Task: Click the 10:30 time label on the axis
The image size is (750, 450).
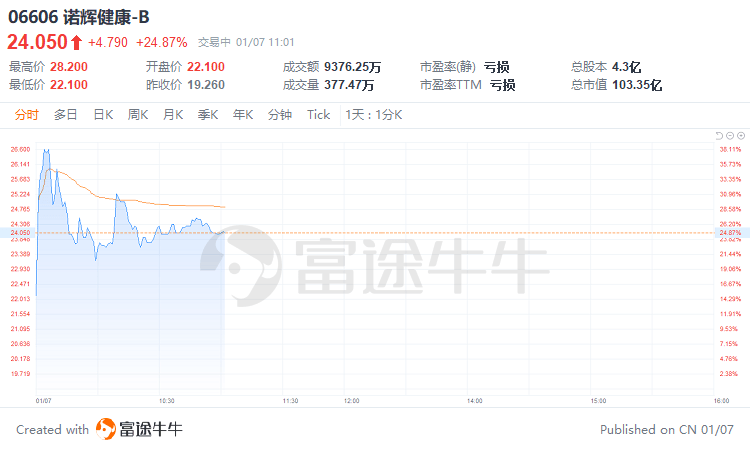Action: (166, 401)
